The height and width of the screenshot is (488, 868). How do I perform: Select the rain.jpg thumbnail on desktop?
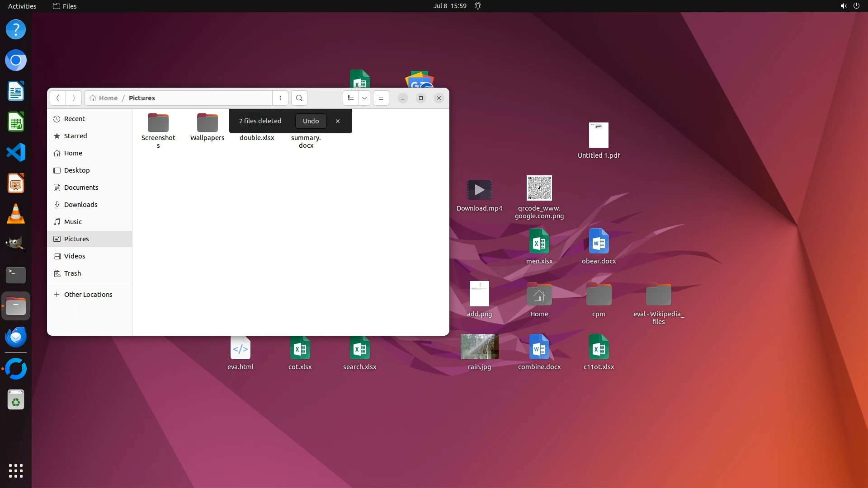[479, 347]
